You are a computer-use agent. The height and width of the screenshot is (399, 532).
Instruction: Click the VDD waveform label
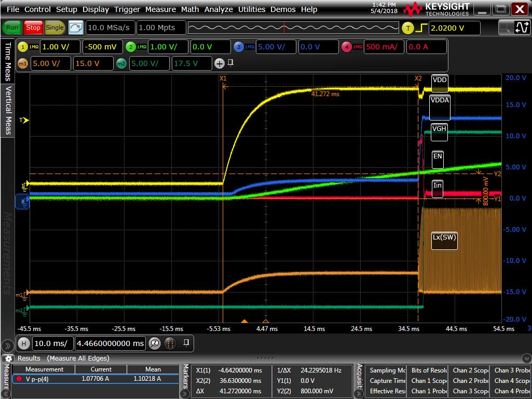440,83
